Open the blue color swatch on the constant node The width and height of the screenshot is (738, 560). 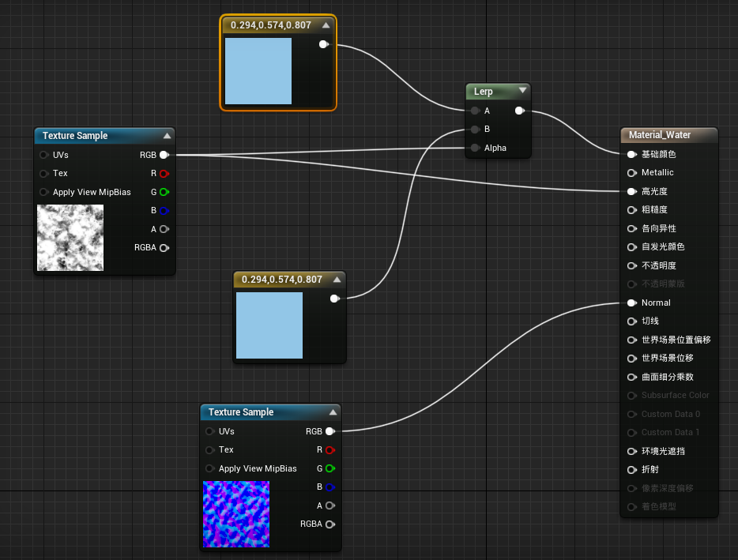[258, 71]
